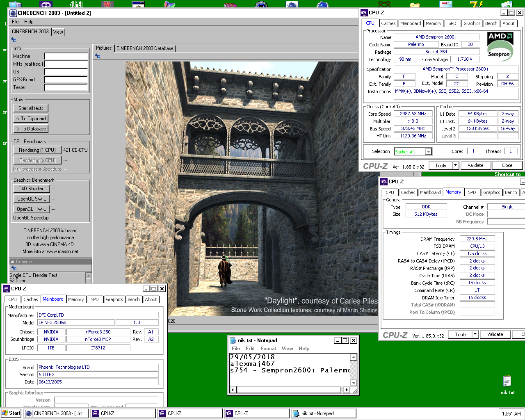Open the Selection Socket #1 dropdown
The image size is (525, 420).
428,152
